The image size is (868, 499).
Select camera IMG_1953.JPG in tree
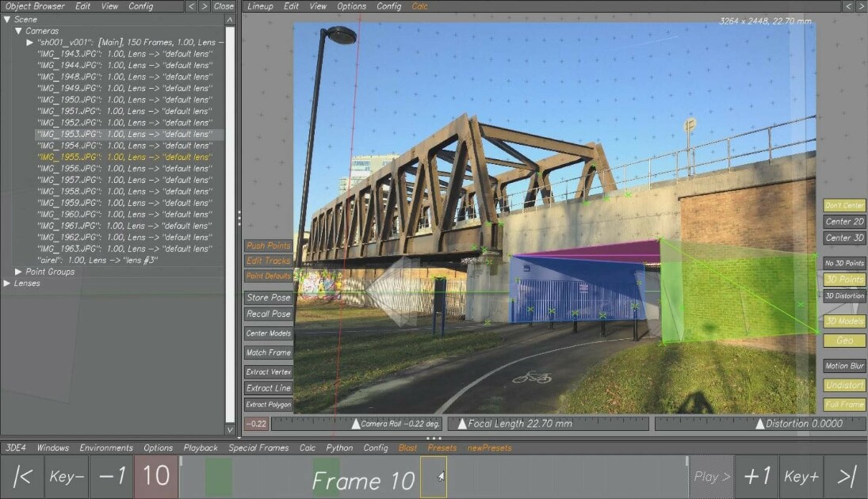(x=129, y=135)
